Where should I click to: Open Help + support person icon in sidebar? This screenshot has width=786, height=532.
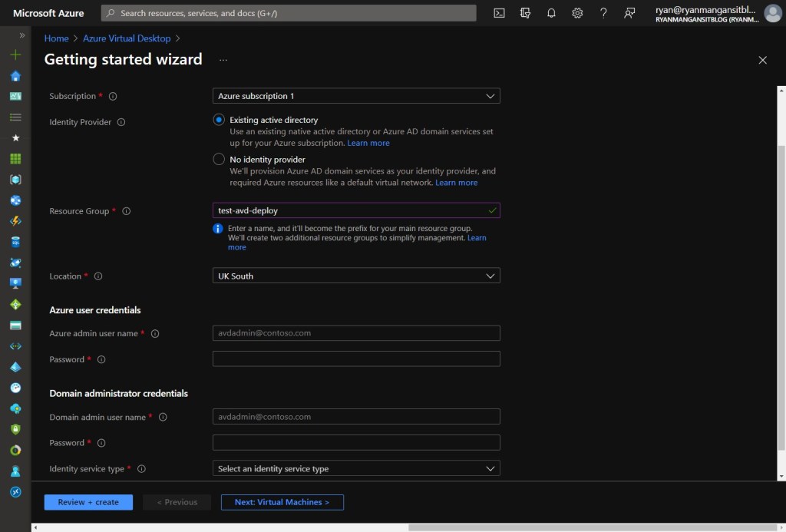[15, 471]
